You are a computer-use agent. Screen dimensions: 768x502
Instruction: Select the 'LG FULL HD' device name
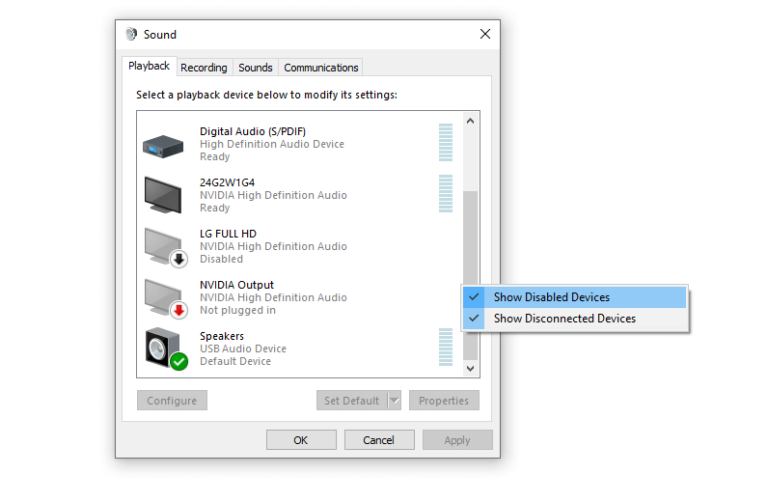228,234
